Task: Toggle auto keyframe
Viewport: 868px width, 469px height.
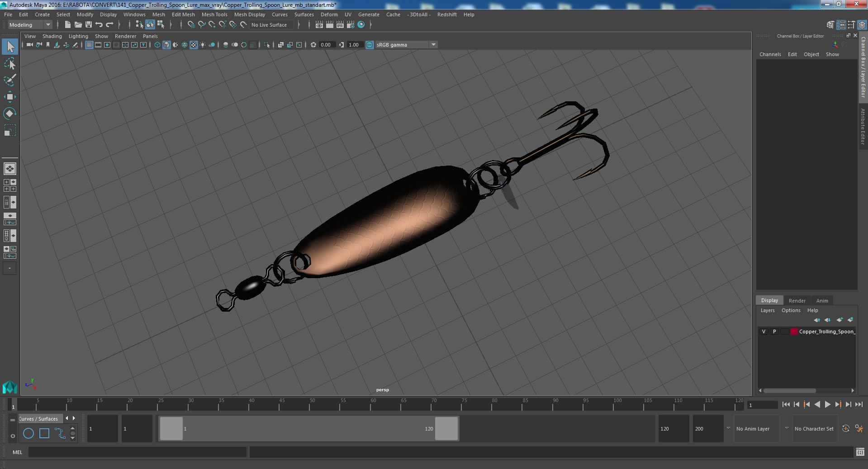Action: click(846, 428)
